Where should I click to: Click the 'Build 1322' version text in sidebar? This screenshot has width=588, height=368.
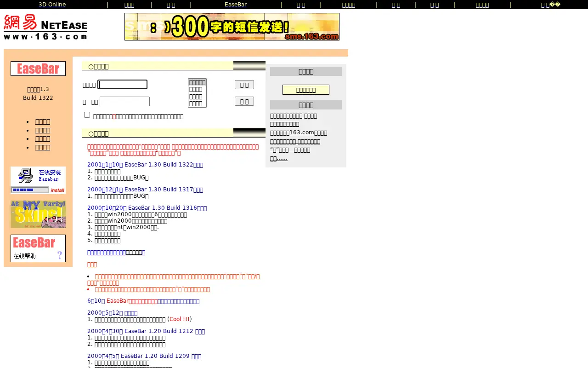(38, 98)
